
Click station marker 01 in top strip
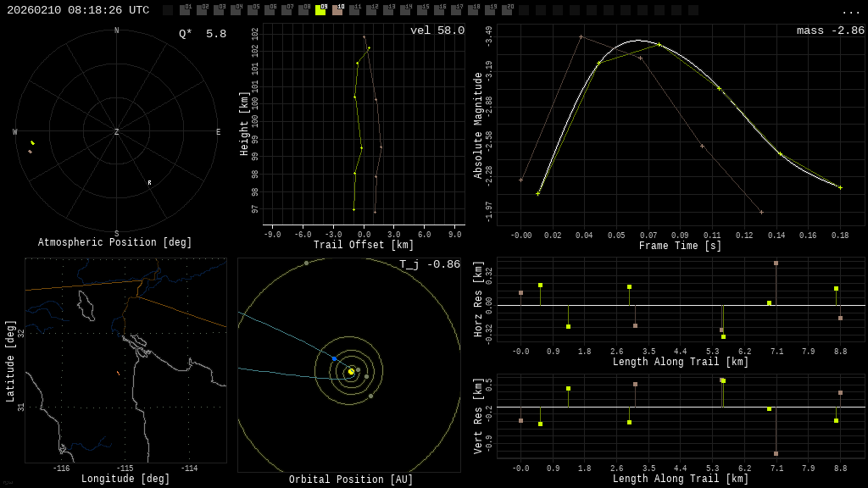pos(185,10)
